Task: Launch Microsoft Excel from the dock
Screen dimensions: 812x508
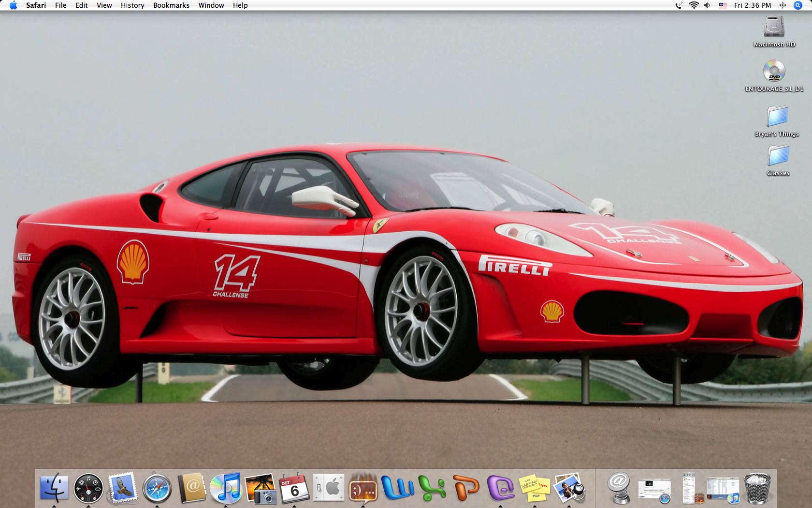Action: 432,488
